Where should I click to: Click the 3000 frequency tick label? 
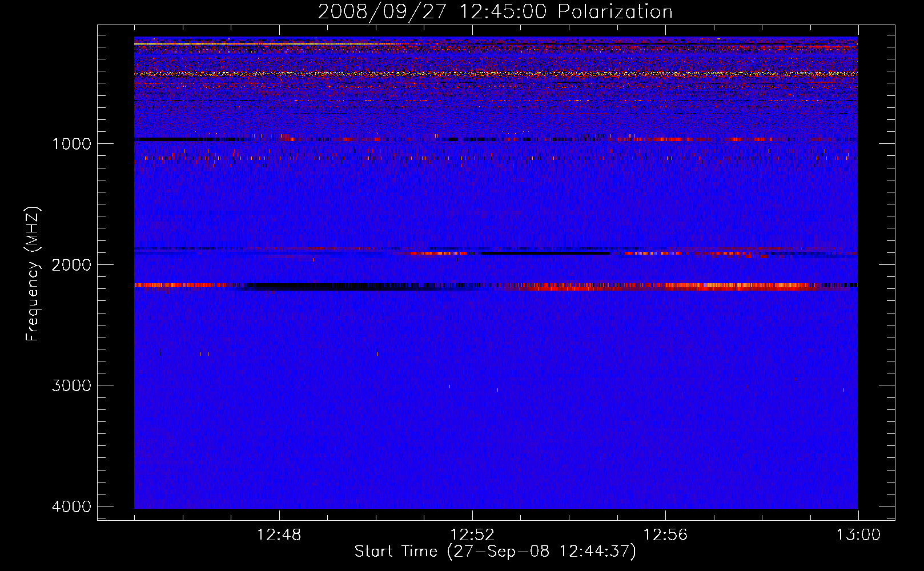71,385
